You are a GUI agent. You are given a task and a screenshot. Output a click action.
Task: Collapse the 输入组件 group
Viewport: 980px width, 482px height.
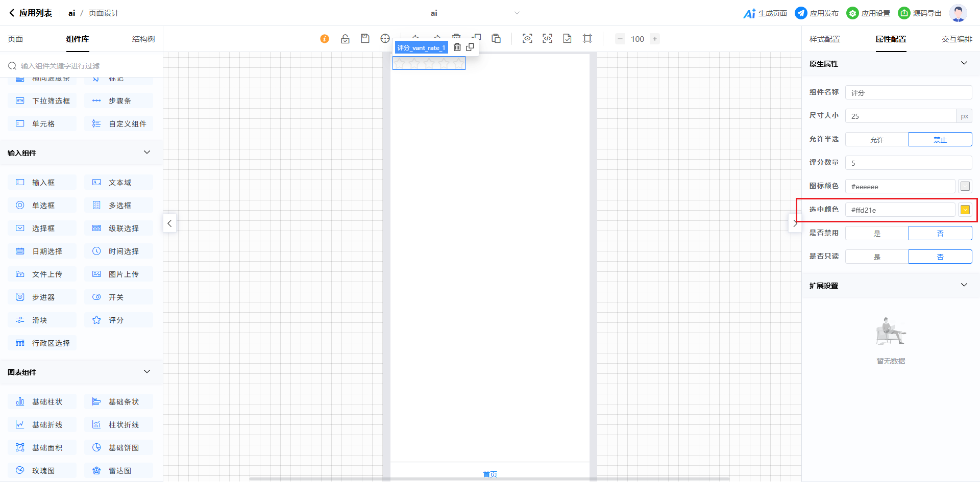[x=147, y=153]
